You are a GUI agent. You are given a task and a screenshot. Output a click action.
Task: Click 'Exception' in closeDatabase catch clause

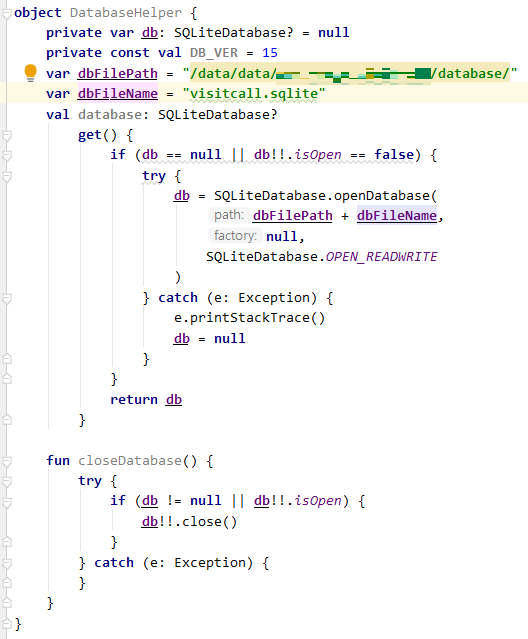[x=209, y=563]
